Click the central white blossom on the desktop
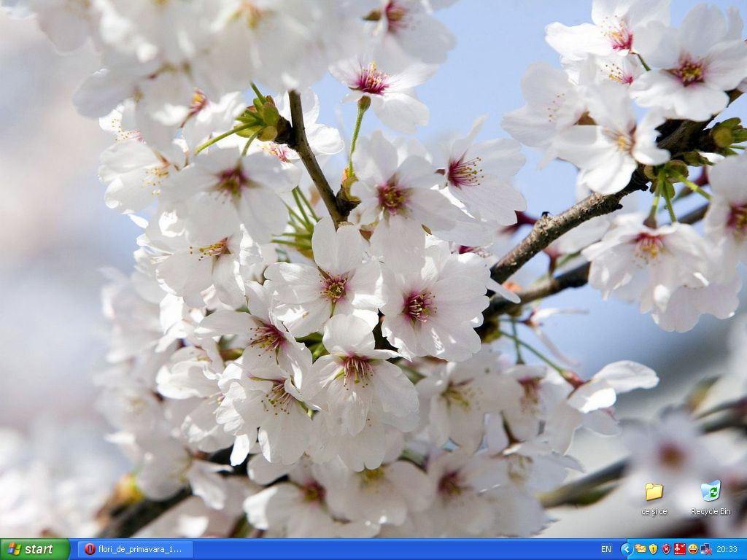The width and height of the screenshot is (747, 560). pos(336,288)
